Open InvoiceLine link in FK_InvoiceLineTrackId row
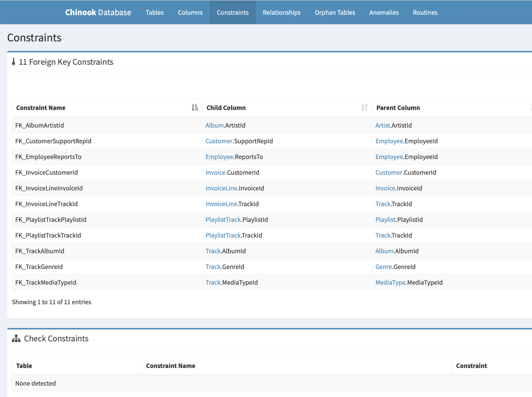The width and height of the screenshot is (532, 397). pos(221,204)
